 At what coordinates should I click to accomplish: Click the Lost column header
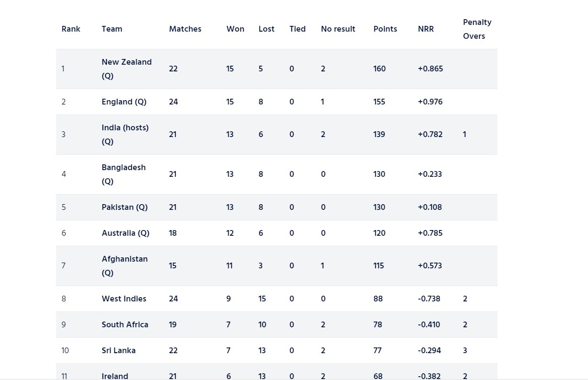pyautogui.click(x=267, y=29)
